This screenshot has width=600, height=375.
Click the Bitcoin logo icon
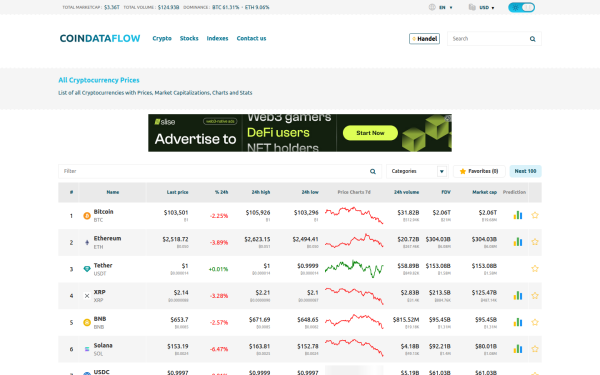(x=87, y=216)
